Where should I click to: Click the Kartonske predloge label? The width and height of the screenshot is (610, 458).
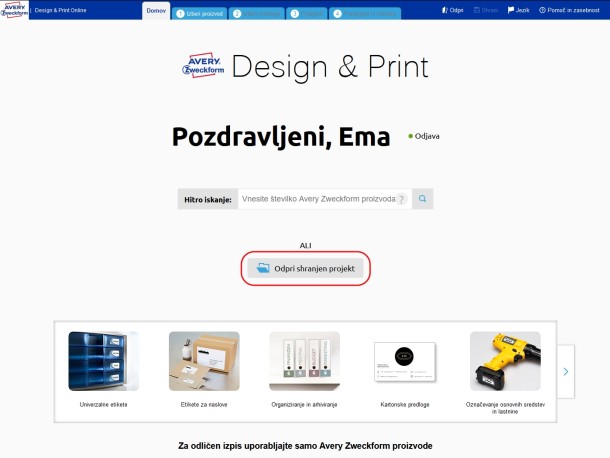(x=405, y=405)
